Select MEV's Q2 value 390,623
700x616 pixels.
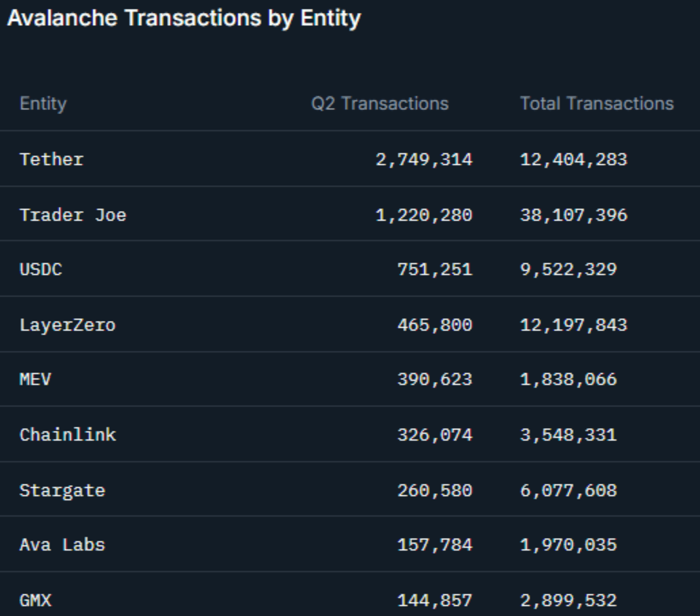[x=434, y=379]
